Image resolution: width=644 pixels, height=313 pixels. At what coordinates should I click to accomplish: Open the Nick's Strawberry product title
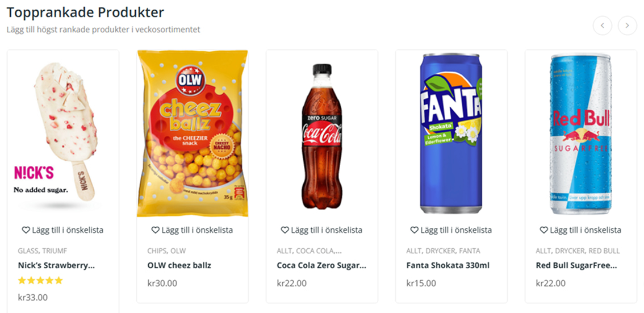pos(56,265)
